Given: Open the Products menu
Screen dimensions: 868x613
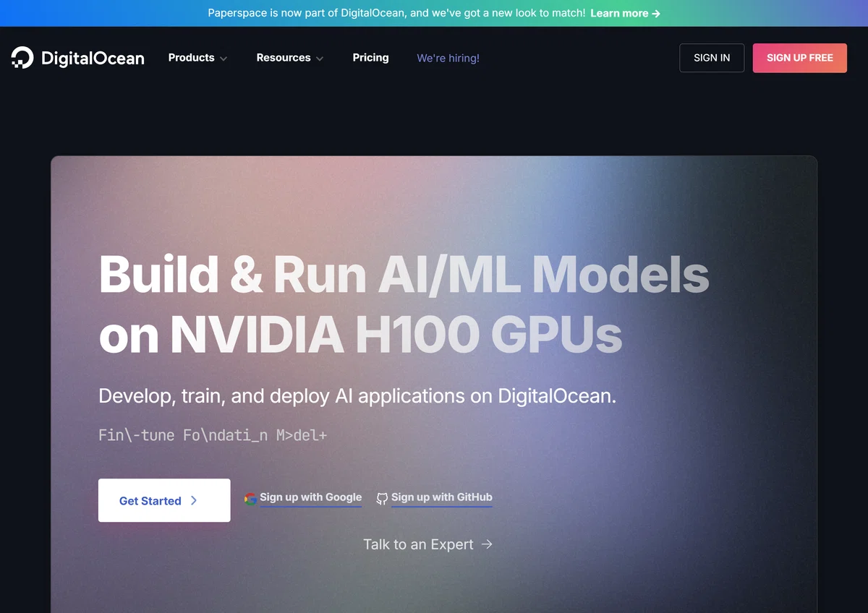Looking at the screenshot, I should 198,58.
